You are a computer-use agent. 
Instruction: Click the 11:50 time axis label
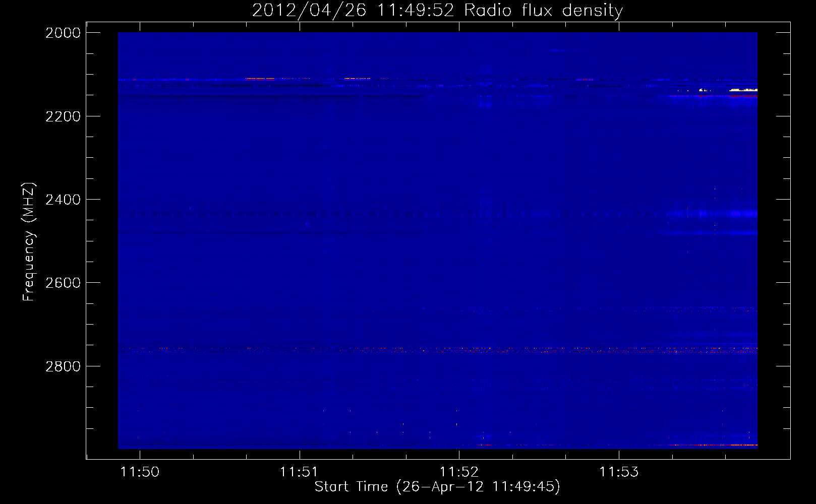140,472
